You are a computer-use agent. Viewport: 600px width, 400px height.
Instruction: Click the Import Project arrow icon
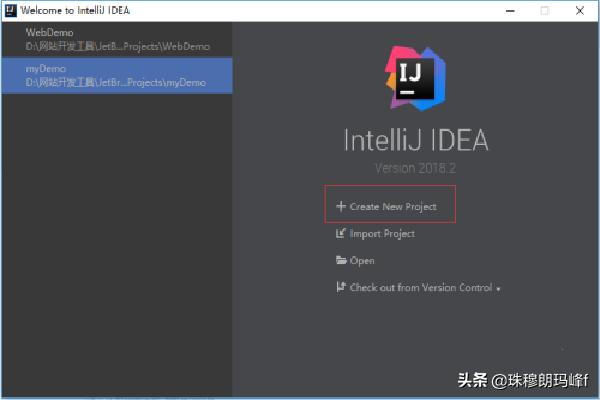point(341,233)
